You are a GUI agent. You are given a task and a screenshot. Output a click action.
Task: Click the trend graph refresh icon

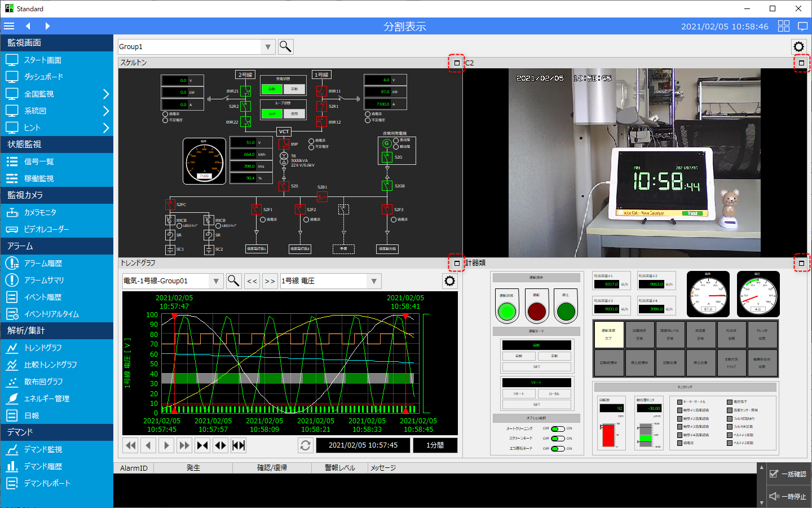click(305, 445)
